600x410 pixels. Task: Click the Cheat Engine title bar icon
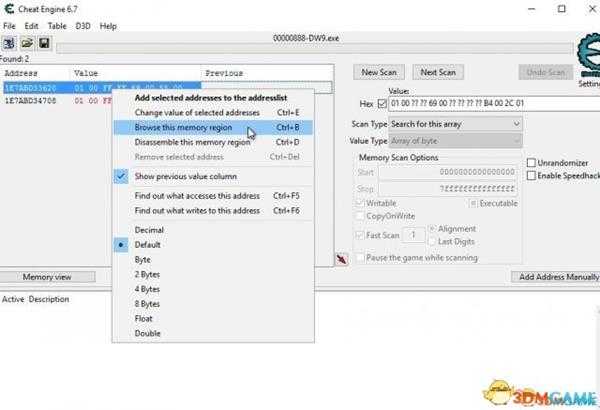9,8
